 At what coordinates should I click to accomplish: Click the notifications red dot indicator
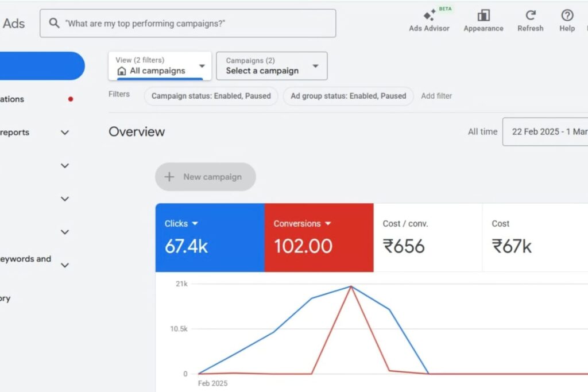71,99
